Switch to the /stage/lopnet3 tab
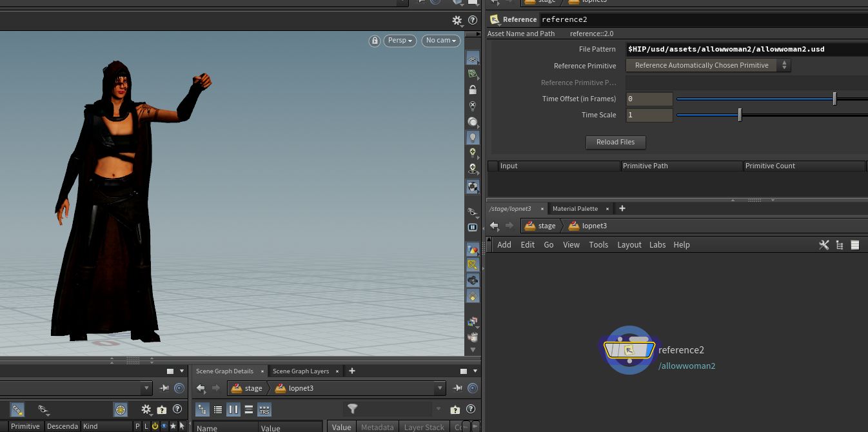 pos(510,209)
